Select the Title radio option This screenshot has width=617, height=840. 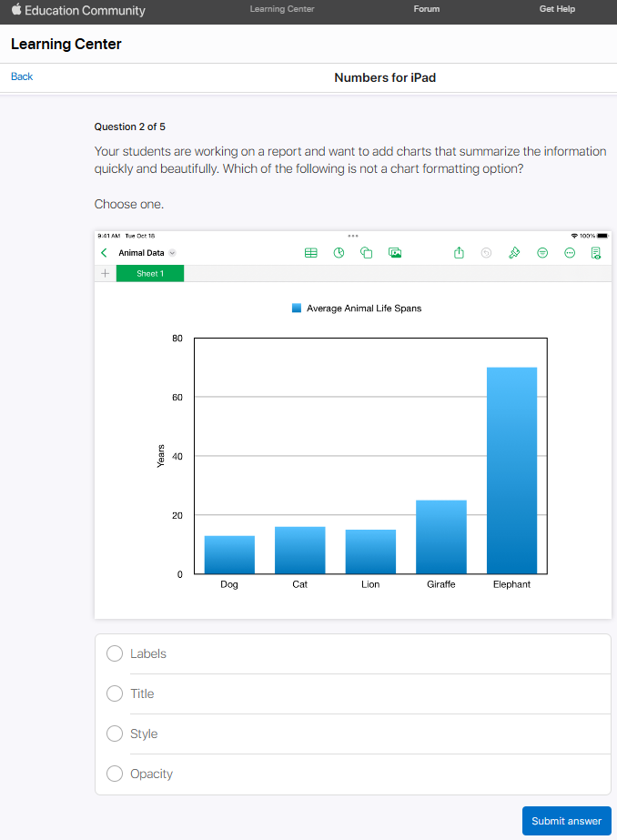(115, 693)
